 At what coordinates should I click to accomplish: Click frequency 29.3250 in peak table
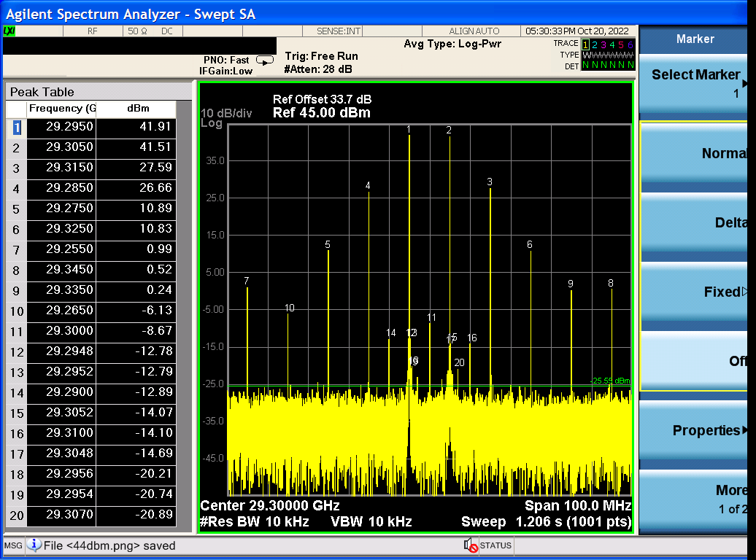click(x=69, y=228)
